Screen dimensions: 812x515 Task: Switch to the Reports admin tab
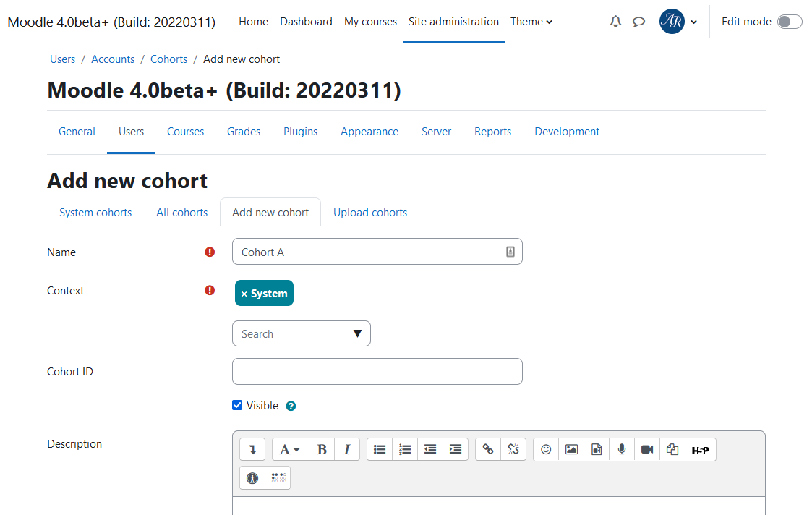pos(492,132)
